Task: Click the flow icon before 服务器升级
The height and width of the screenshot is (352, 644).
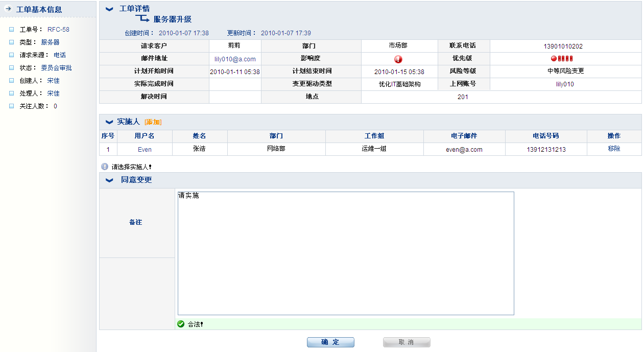Action: click(x=142, y=19)
